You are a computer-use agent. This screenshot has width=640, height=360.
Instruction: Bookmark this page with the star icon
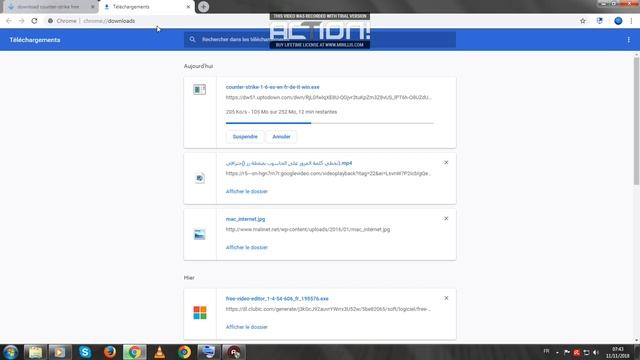click(x=582, y=21)
